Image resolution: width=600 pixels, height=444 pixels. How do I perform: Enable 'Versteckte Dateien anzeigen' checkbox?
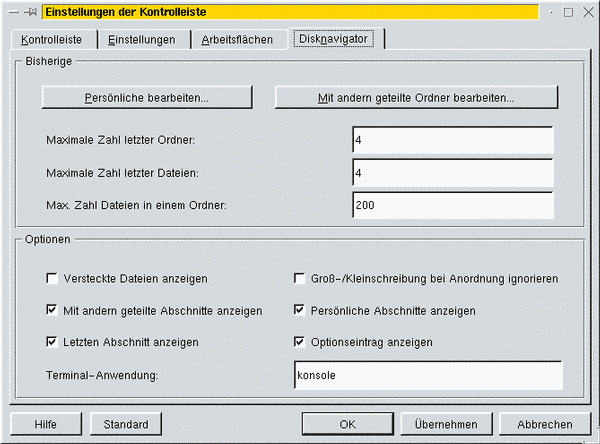[x=53, y=278]
